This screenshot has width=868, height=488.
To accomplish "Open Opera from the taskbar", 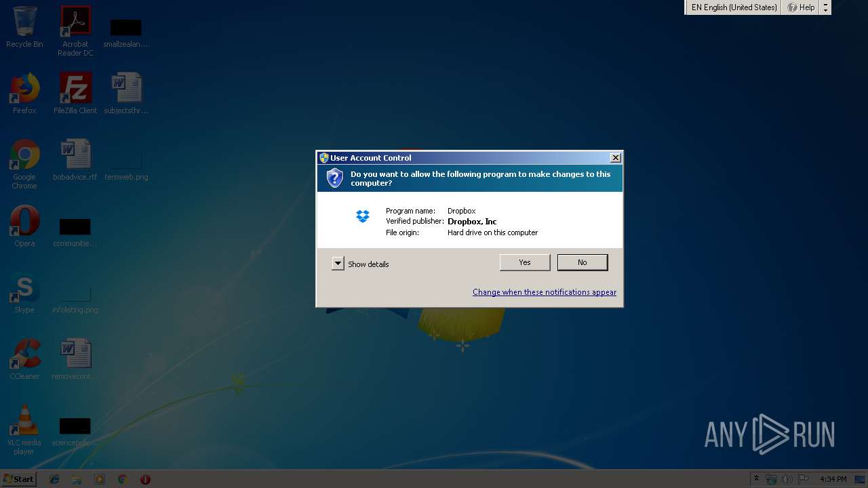I will click(x=145, y=479).
